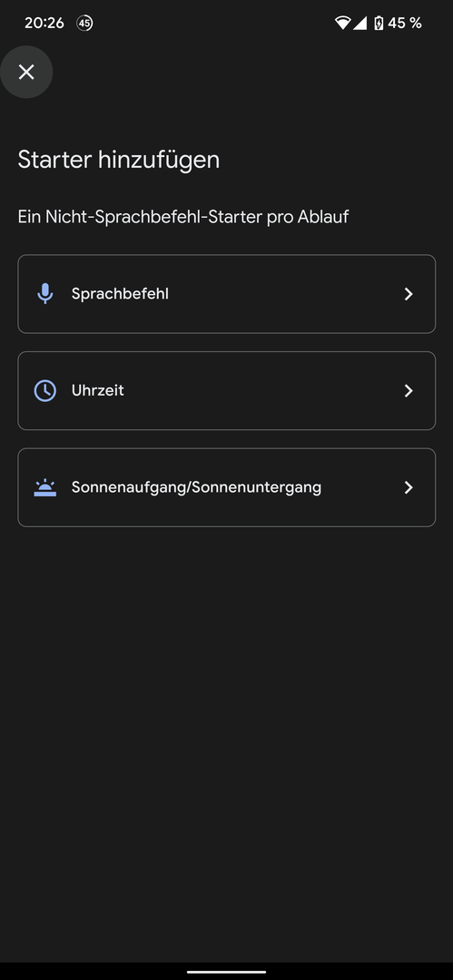Open the Uhrzeit chevron arrow

[x=409, y=390]
